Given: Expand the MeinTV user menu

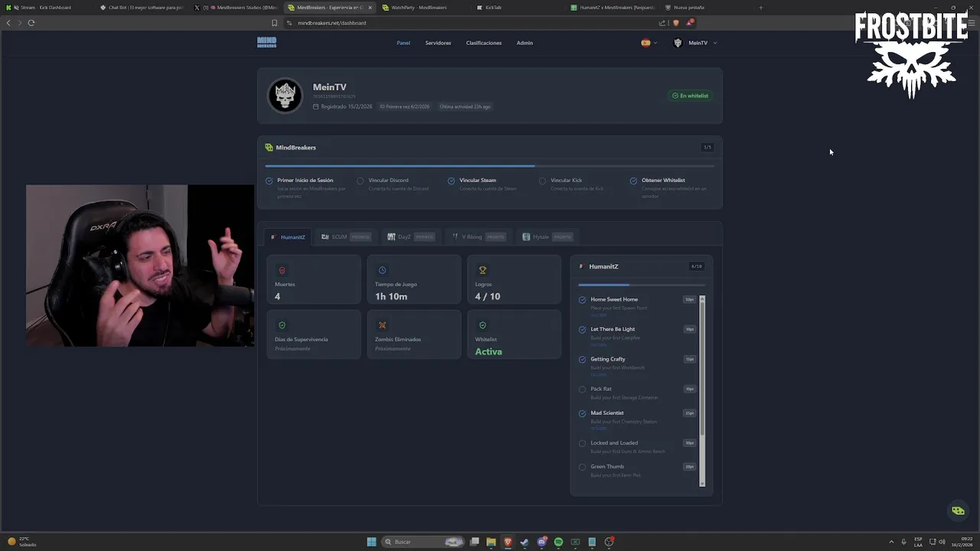Looking at the screenshot, I should pyautogui.click(x=695, y=43).
